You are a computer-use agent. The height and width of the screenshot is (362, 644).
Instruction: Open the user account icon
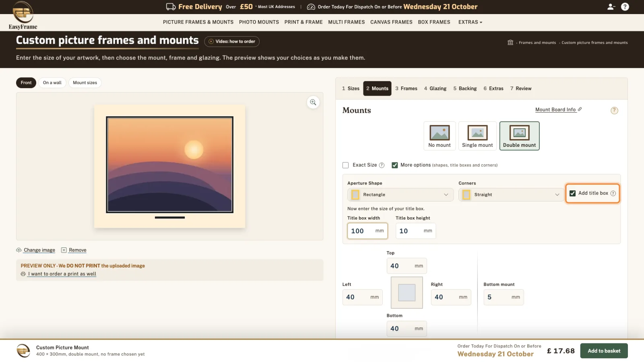click(611, 7)
